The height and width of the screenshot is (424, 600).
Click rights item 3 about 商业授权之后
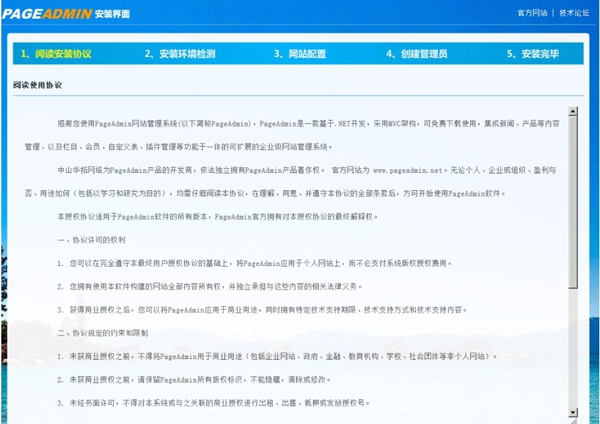click(262, 310)
